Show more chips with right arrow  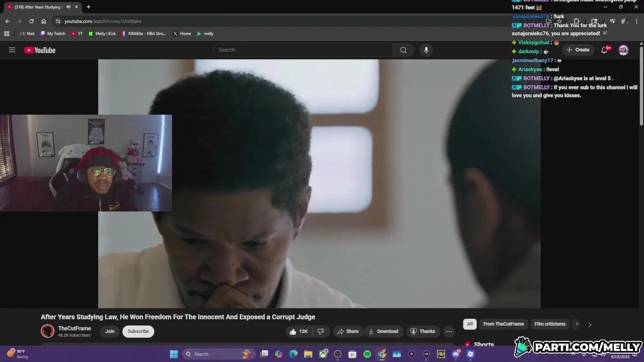[590, 324]
